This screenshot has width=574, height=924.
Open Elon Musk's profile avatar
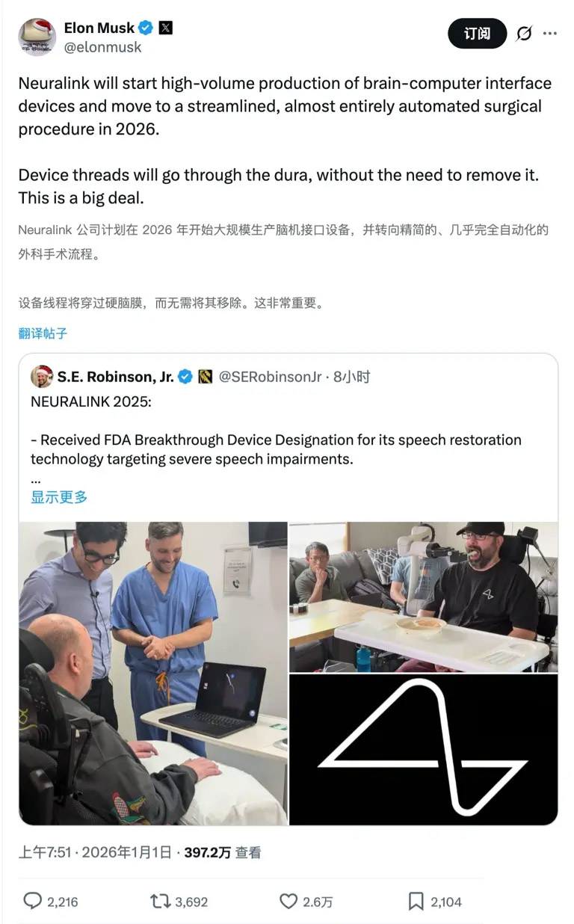pos(37,37)
